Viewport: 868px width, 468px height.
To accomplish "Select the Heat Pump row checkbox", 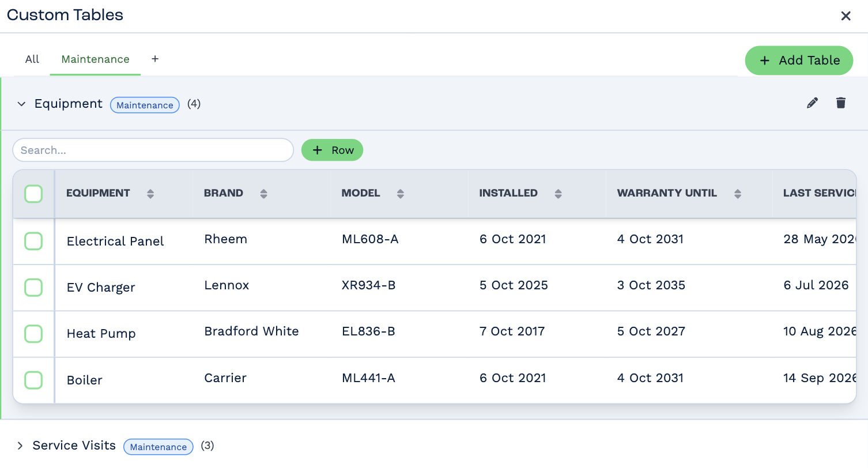I will coord(33,333).
